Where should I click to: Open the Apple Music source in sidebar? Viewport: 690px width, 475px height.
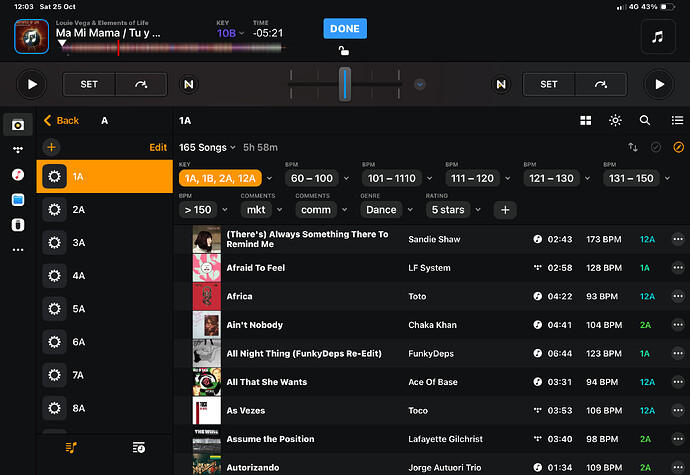click(x=18, y=175)
